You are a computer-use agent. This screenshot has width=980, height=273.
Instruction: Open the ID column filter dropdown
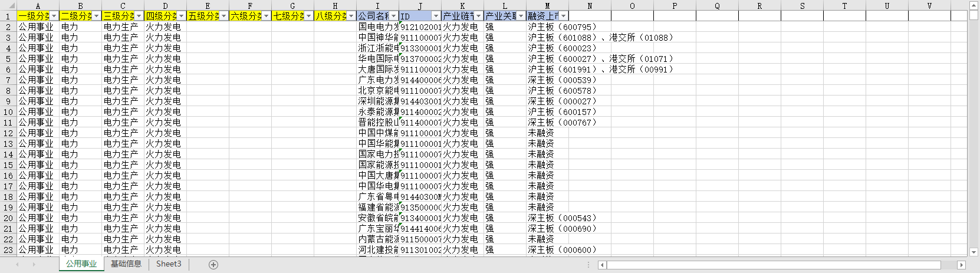[436, 16]
